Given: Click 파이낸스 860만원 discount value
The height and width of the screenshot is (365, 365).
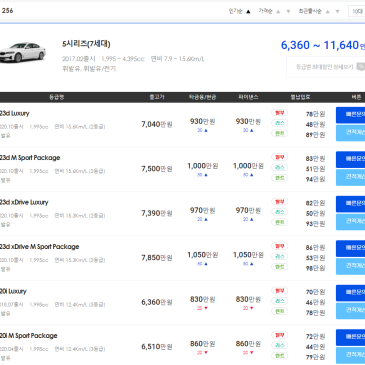Looking at the screenshot, I should (248, 344).
